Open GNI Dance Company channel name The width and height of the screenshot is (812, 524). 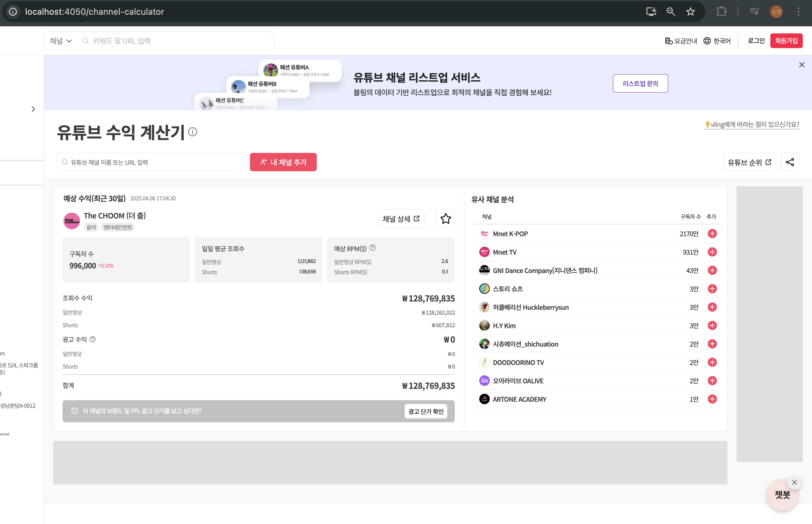[x=545, y=271]
